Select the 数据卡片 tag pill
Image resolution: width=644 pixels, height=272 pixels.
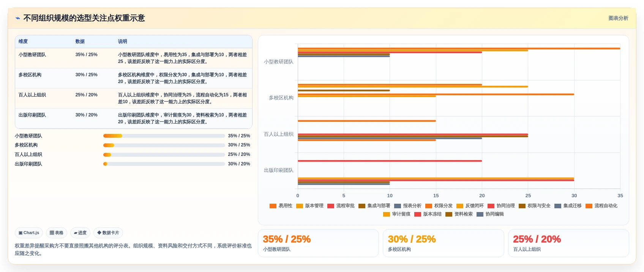(108, 233)
